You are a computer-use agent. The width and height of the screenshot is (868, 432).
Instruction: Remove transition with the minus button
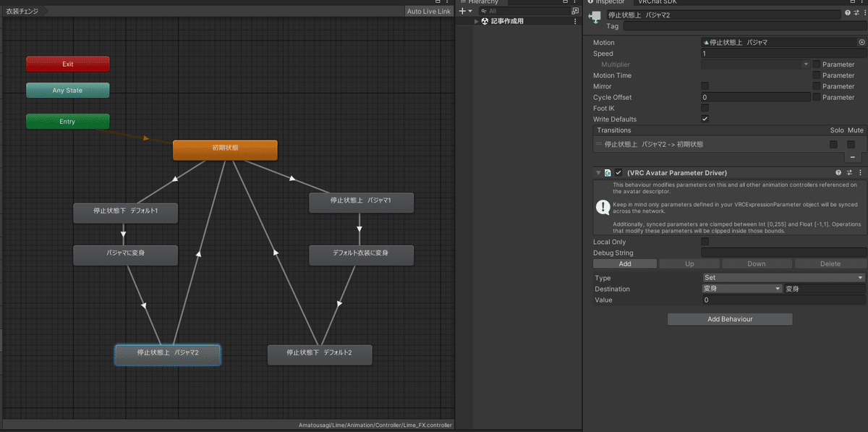coord(852,157)
